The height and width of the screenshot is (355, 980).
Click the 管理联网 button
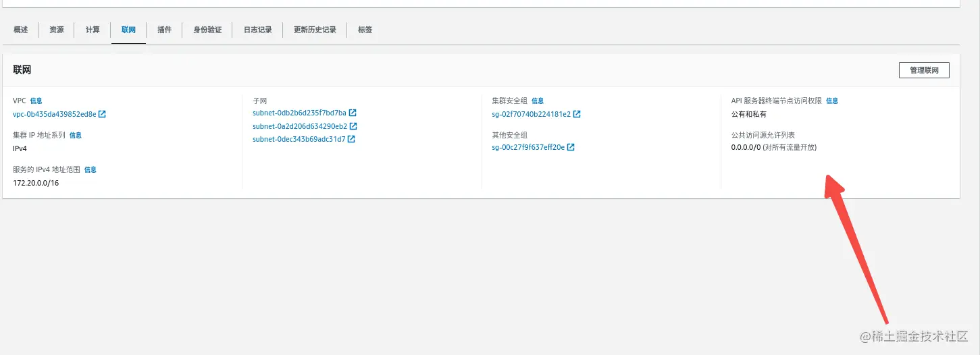(x=924, y=70)
